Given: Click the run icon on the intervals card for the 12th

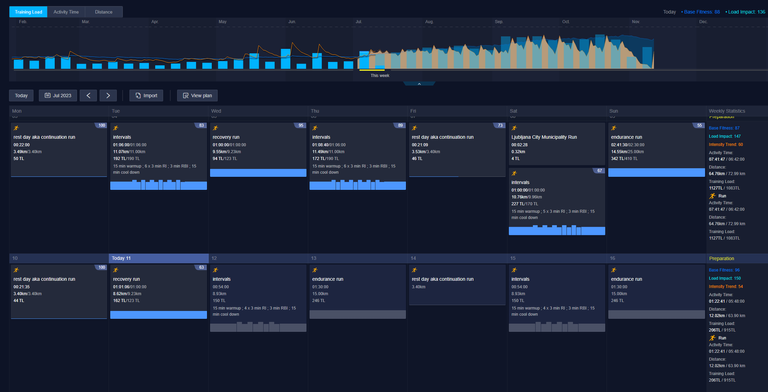Looking at the screenshot, I should point(215,270).
